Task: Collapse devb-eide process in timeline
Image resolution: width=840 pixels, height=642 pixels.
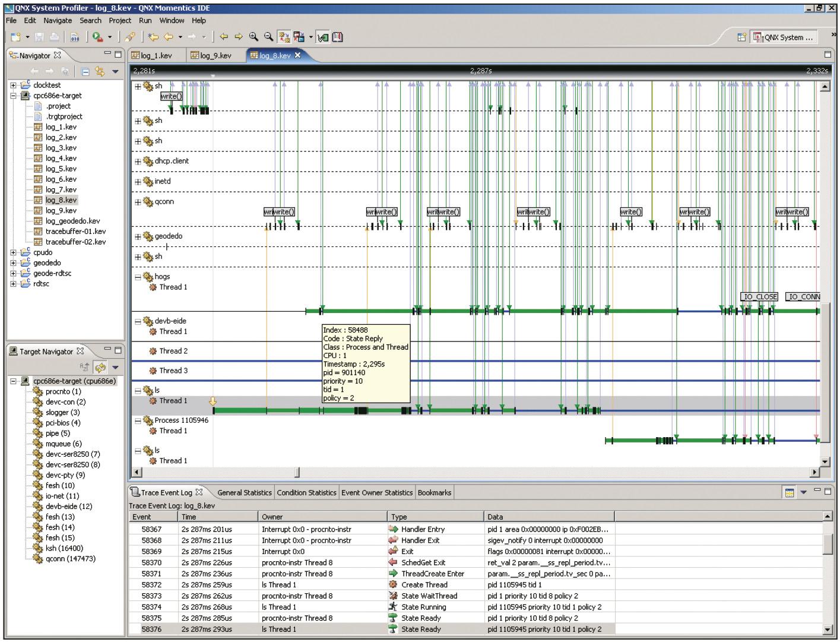Action: (138, 321)
